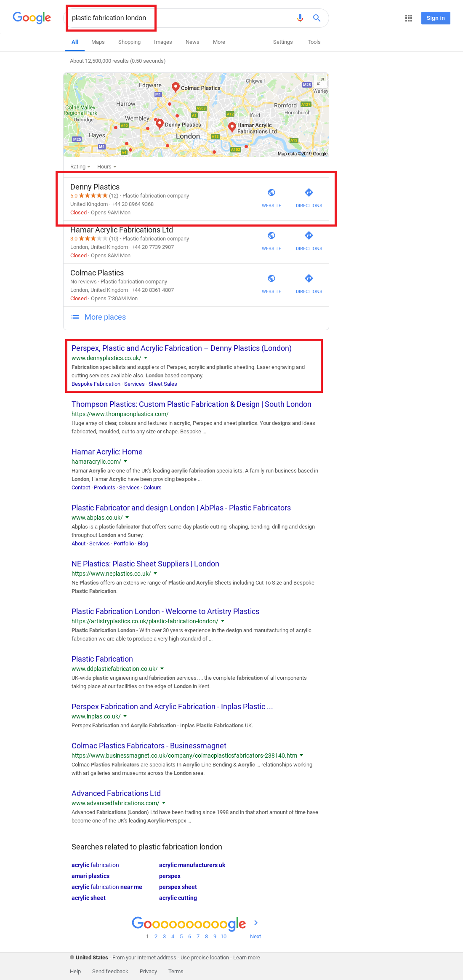Expand dropdown arrow beside dennyplastics.co.uk URL

(146, 358)
